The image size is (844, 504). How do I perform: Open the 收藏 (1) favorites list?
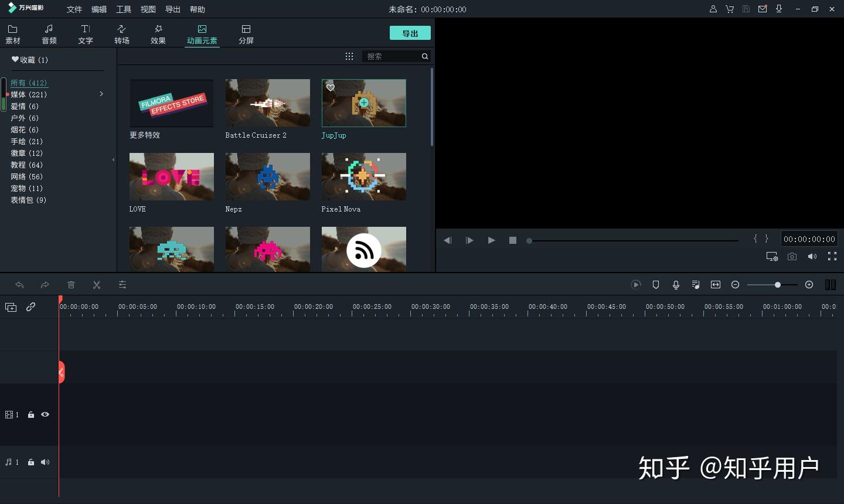click(x=30, y=60)
